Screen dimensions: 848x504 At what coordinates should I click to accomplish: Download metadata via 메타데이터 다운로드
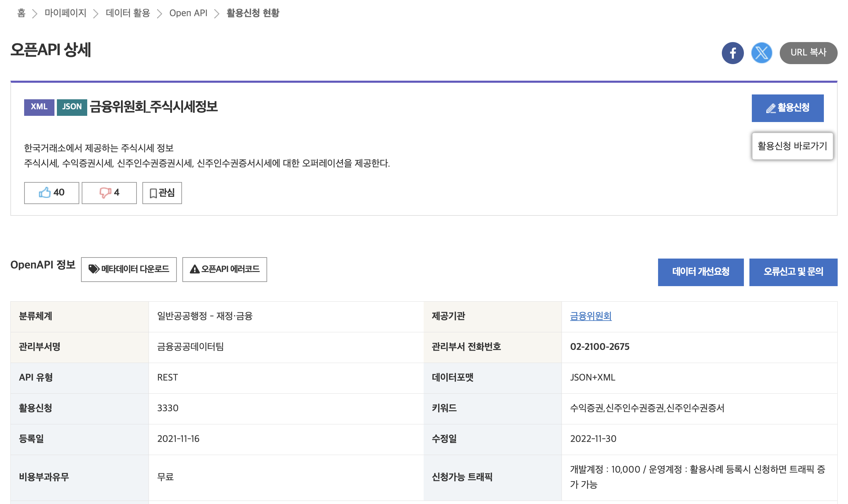(x=129, y=269)
